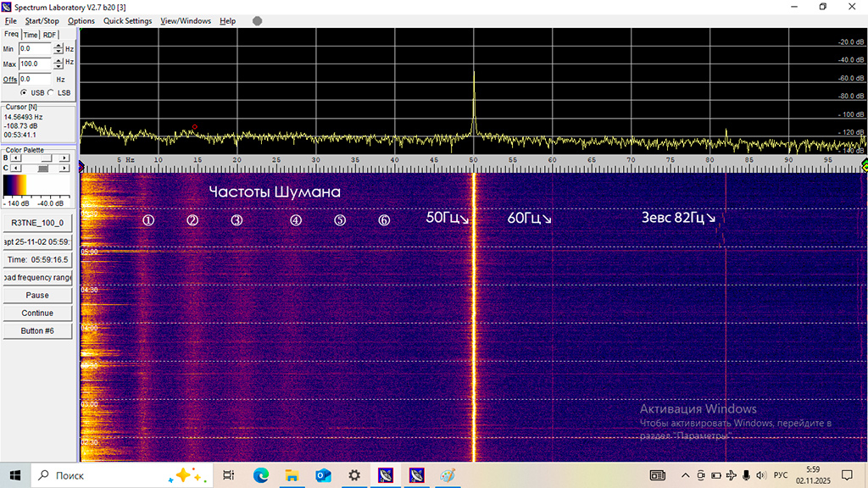Open the Quick Settings menu
The width and height of the screenshot is (868, 488).
[127, 21]
